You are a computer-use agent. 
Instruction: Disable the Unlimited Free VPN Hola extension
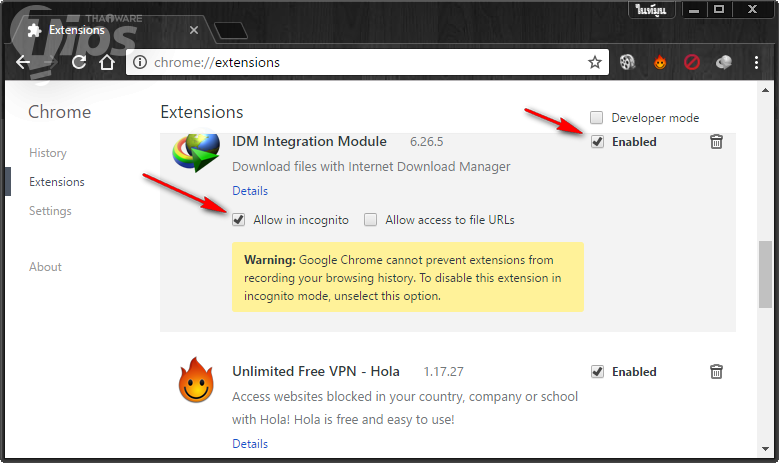click(597, 372)
